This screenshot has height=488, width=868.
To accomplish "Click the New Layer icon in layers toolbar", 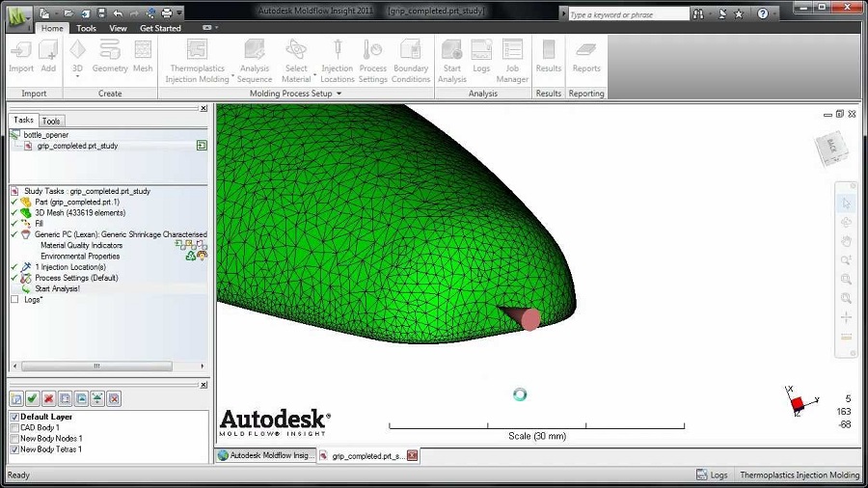I will pos(16,398).
